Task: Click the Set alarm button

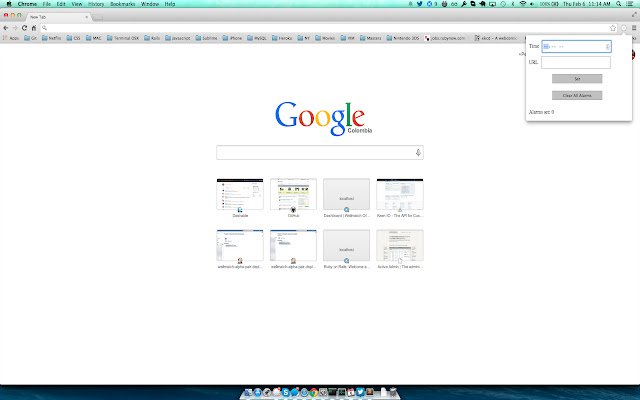Action: (x=577, y=78)
